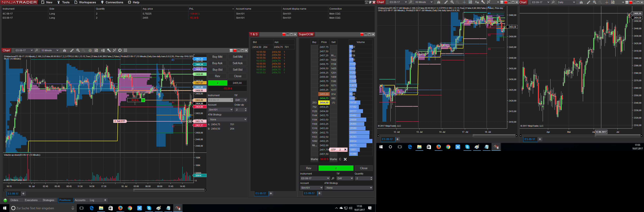Screen dimensions: 644x212
Task: Open the Tools menu
Action: (x=63, y=2)
